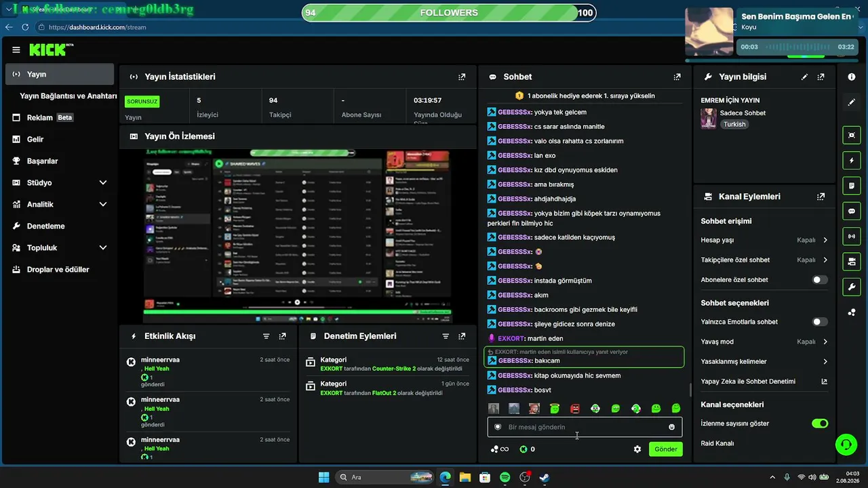Open Yapay Zeka ile Sohbet Denetimi link
The height and width of the screenshot is (488, 868).
pos(764,382)
